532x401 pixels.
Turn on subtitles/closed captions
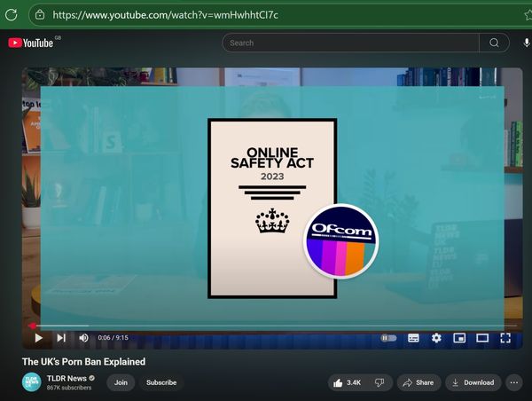413,338
